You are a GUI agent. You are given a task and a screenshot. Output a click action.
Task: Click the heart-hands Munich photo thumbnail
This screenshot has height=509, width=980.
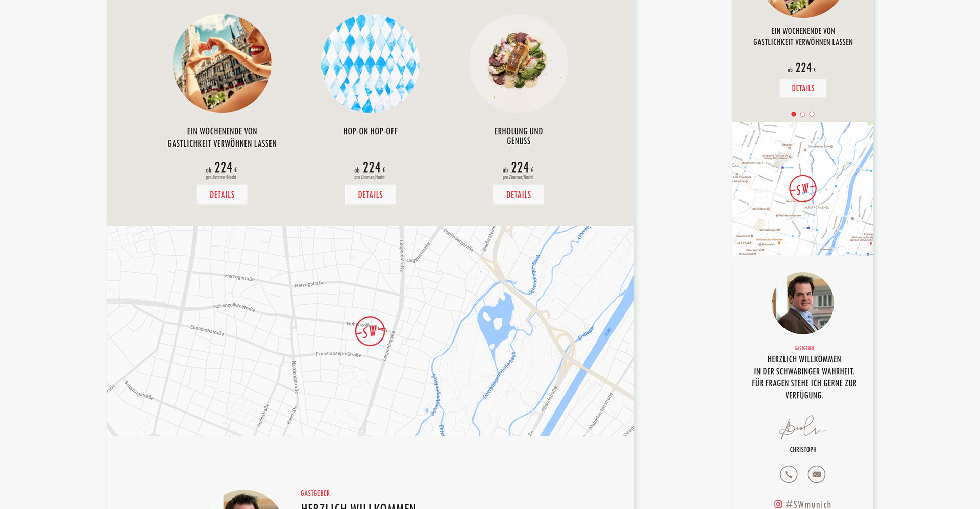pos(222,63)
